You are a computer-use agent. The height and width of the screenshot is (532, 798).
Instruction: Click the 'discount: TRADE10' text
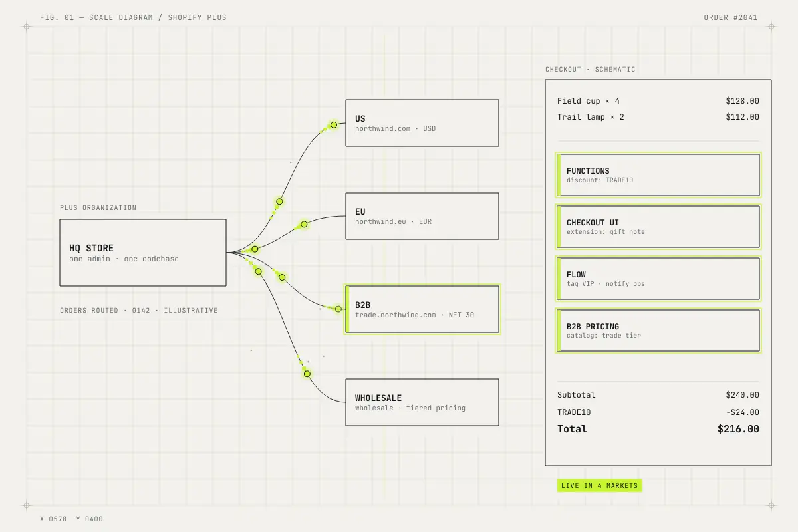click(x=600, y=180)
